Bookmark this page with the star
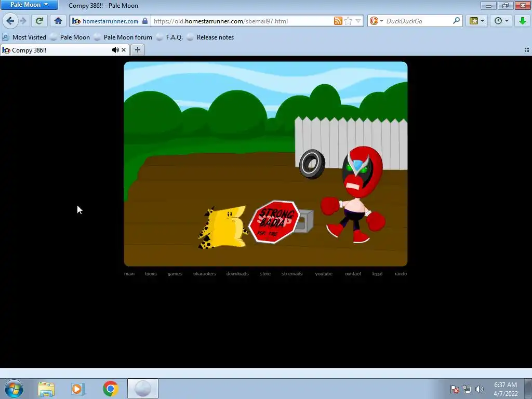Image resolution: width=532 pixels, height=399 pixels. coord(348,21)
